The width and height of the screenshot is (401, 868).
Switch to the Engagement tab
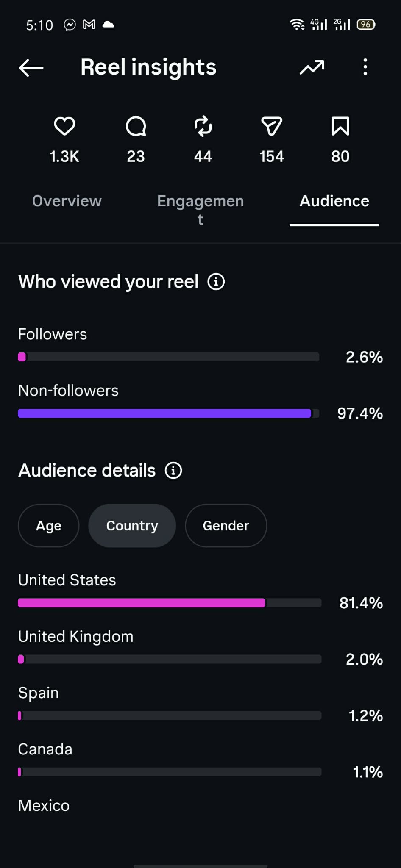[200, 210]
